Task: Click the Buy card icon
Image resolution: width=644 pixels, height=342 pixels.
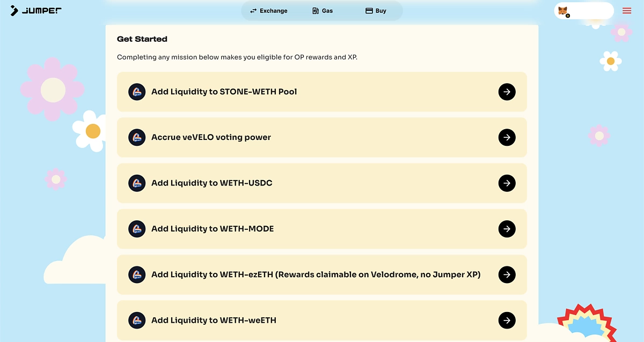Action: [369, 11]
